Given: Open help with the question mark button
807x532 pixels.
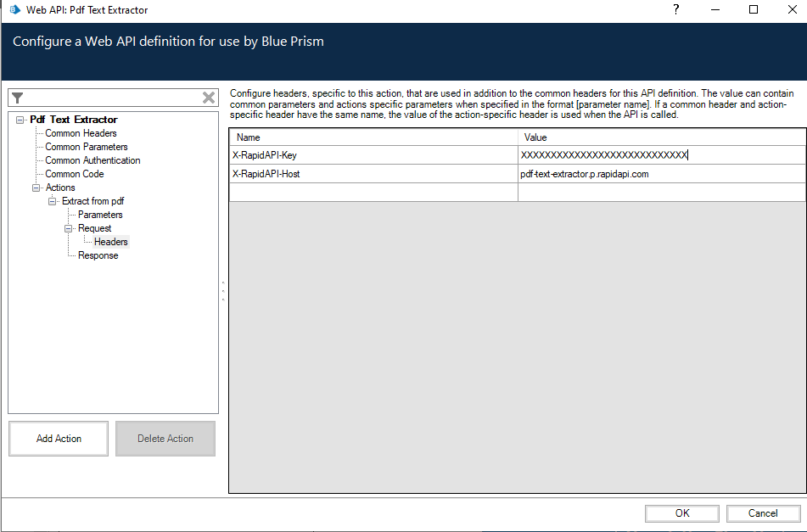Looking at the screenshot, I should [x=675, y=10].
